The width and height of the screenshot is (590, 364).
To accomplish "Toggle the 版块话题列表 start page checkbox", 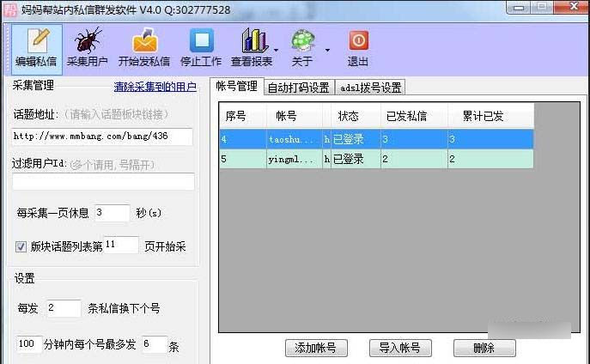I will (x=21, y=247).
